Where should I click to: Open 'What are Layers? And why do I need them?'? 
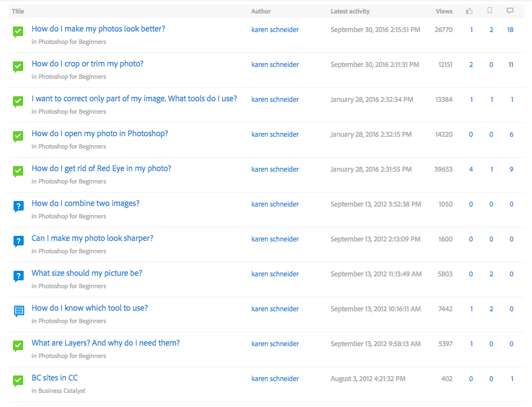click(105, 343)
